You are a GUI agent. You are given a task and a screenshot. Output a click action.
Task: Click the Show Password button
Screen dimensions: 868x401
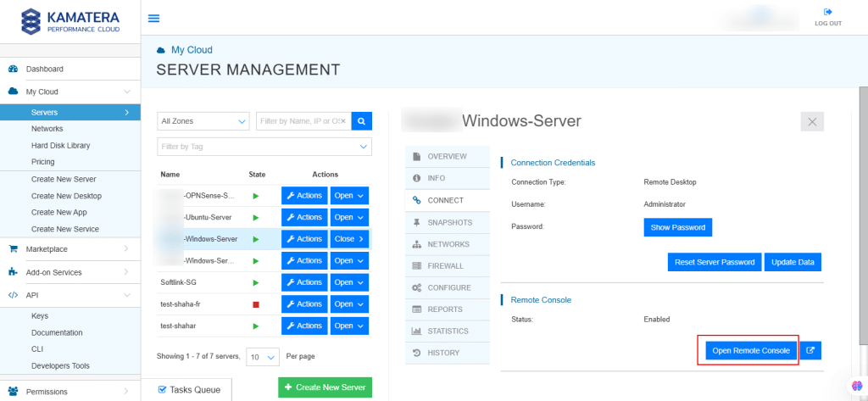677,227
